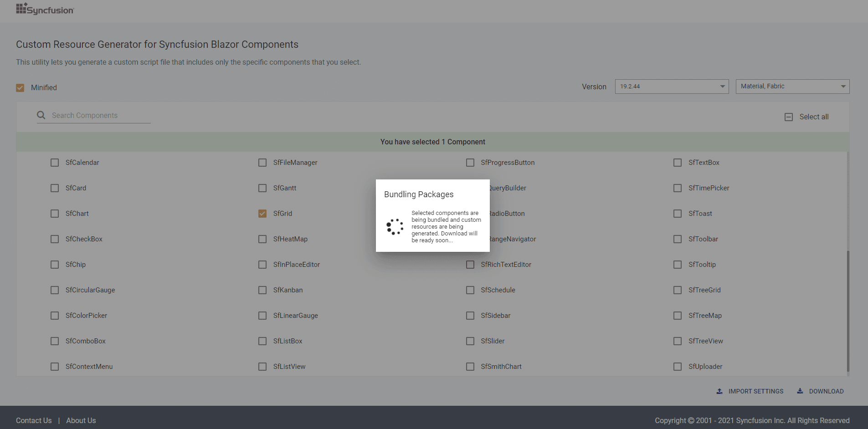This screenshot has width=868, height=429.
Task: Click the Syncfusion logo
Action: [45, 9]
